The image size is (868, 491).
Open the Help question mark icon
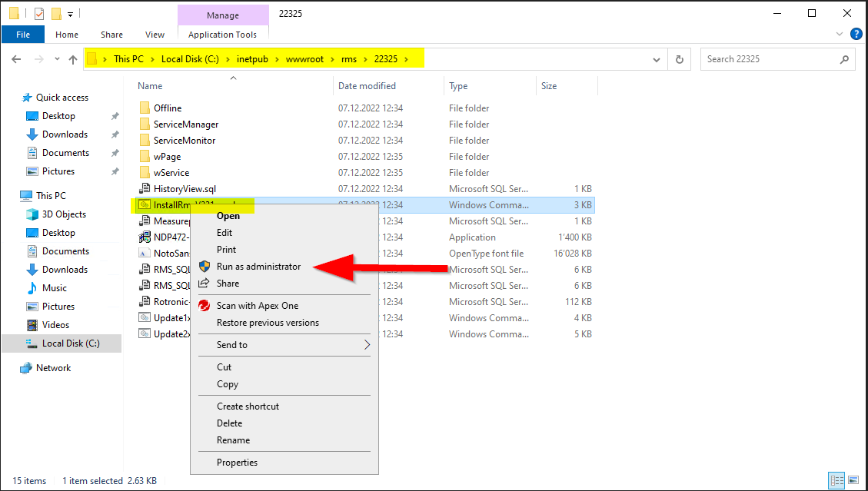tap(856, 35)
